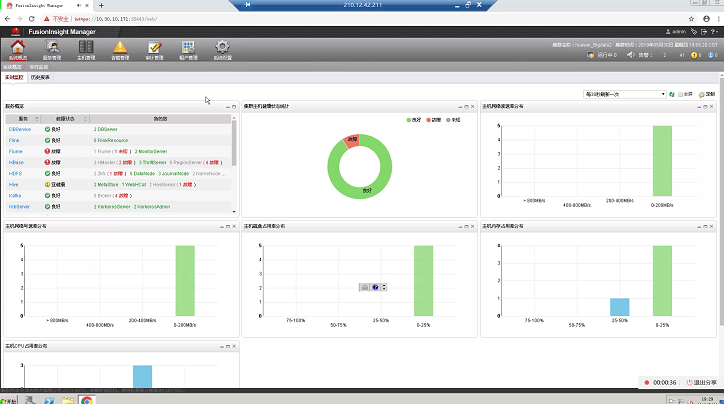724x404 pixels.
Task: Click the exit sharing button
Action: (x=701, y=382)
